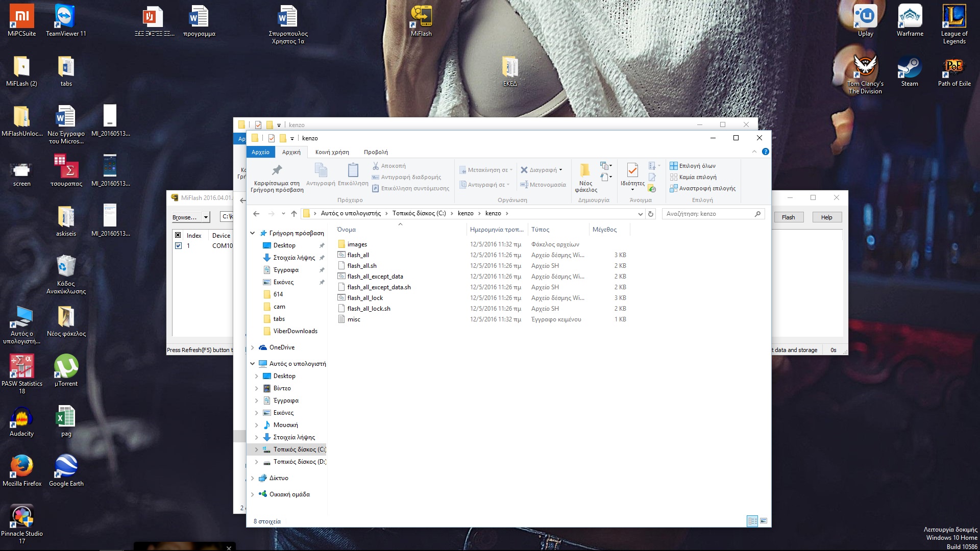
Task: Go up one folder level arrow
Action: (294, 214)
